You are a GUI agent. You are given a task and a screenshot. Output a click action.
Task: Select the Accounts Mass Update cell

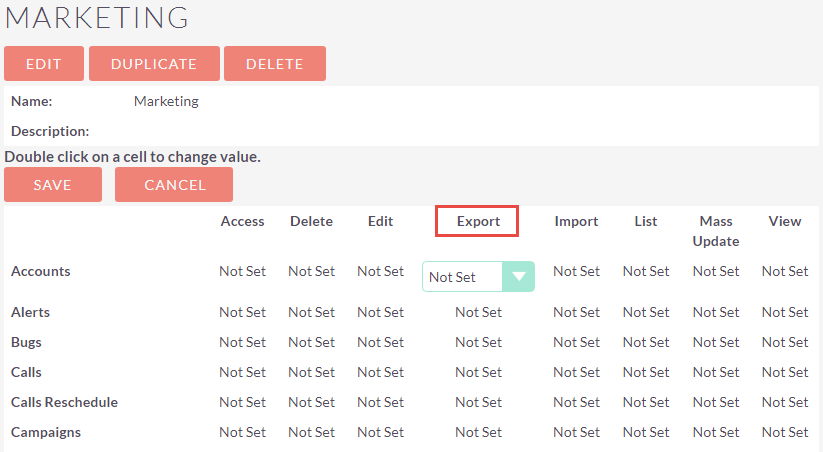point(716,271)
